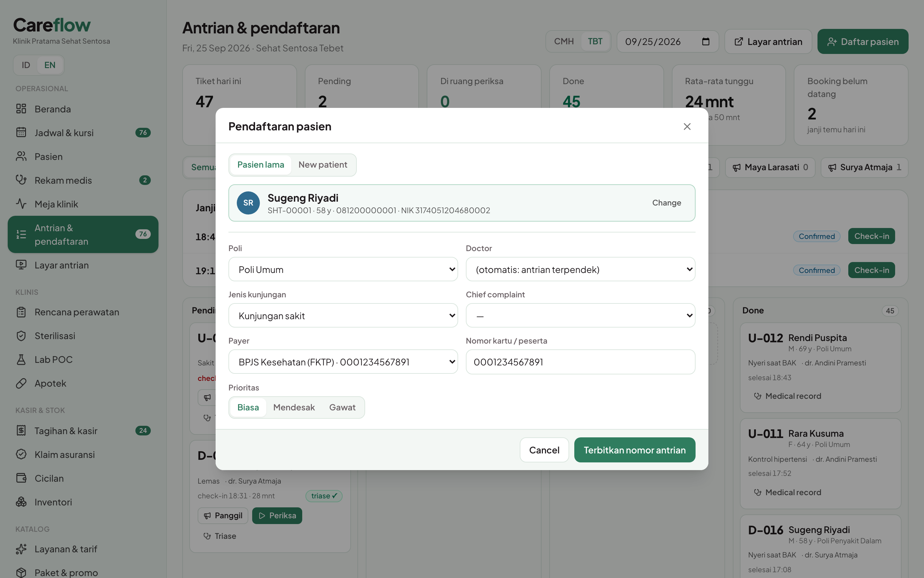Open the Poli dropdown
Viewport: 924px width, 578px height.
click(343, 269)
